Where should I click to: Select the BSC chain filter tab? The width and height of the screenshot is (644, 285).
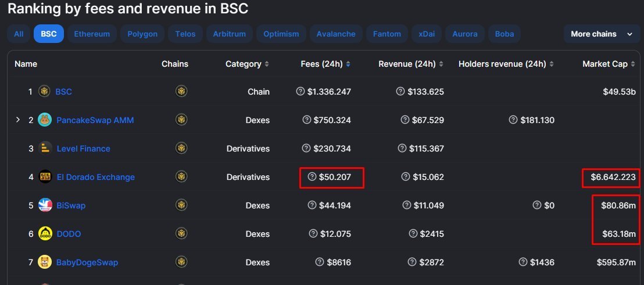pos(48,34)
